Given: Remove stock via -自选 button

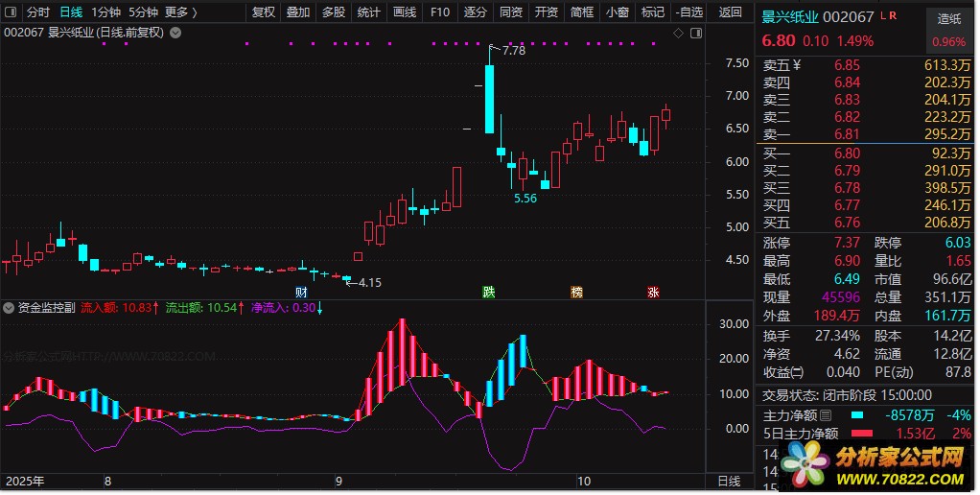Looking at the screenshot, I should point(688,12).
